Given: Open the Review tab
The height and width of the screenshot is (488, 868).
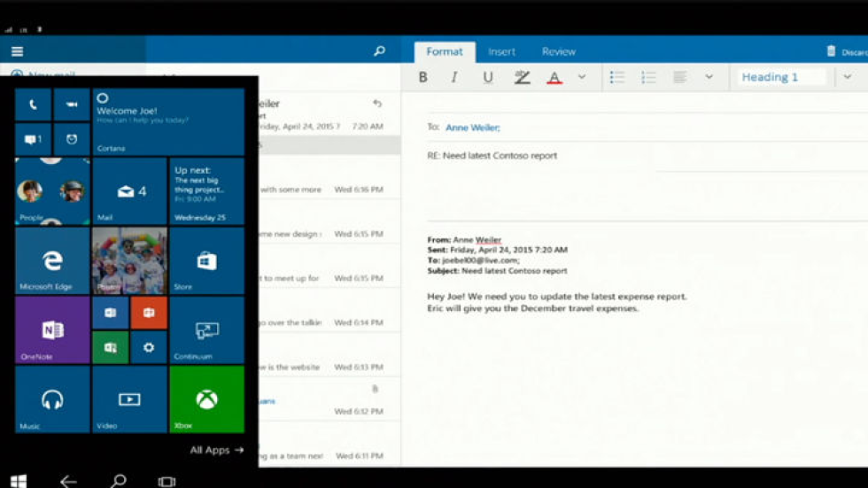Looking at the screenshot, I should point(558,52).
